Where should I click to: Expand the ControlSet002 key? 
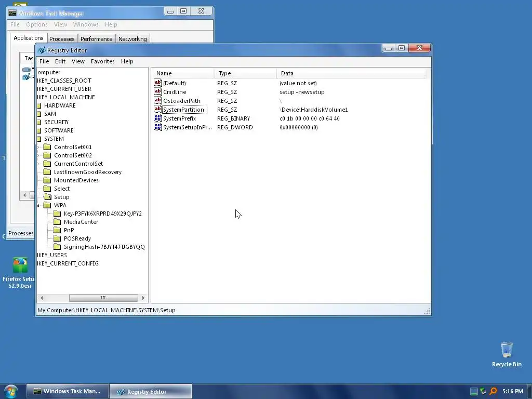tap(38, 155)
